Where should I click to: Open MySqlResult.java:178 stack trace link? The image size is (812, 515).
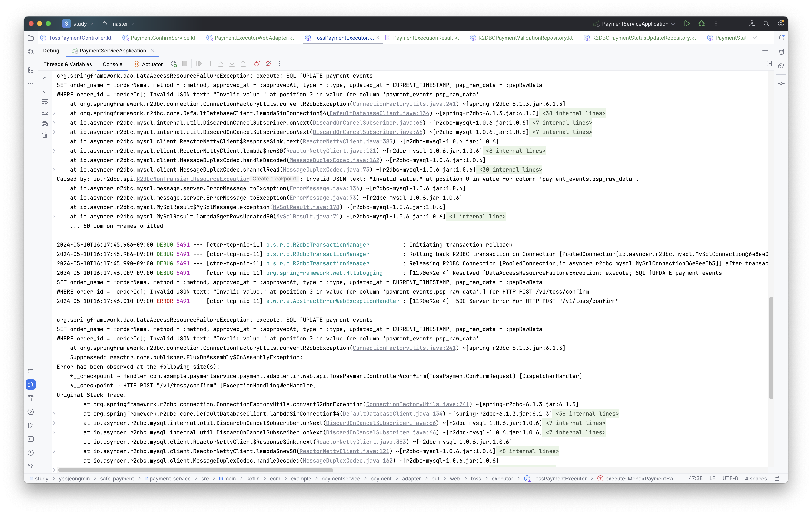(x=306, y=207)
